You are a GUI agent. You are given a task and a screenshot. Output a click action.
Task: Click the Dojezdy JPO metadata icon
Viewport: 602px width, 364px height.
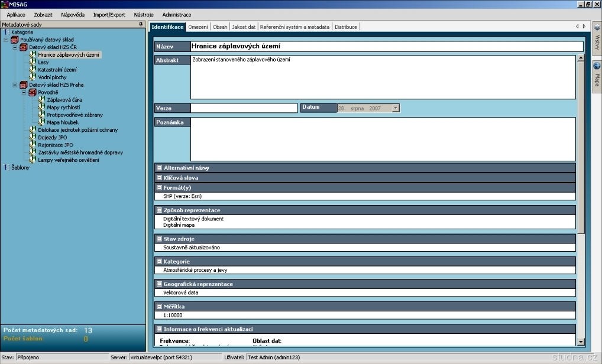click(x=33, y=137)
